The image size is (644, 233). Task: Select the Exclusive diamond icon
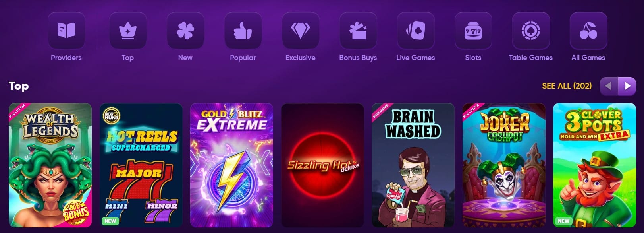(x=301, y=31)
